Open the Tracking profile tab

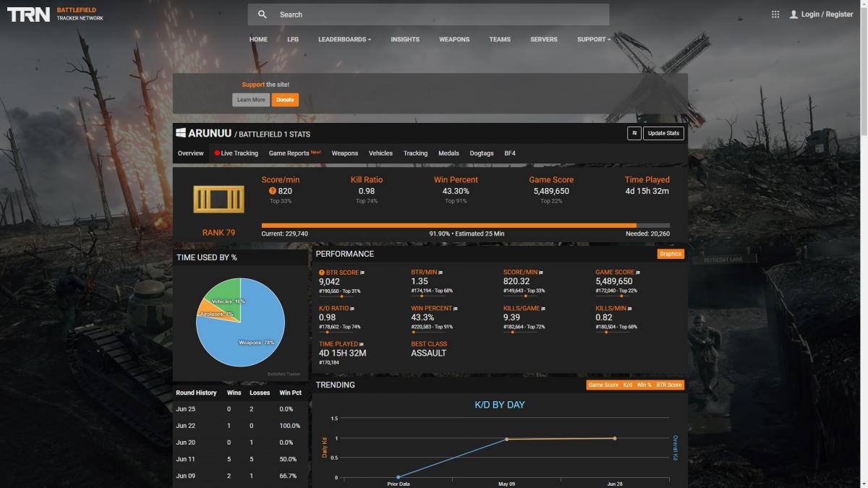click(415, 153)
